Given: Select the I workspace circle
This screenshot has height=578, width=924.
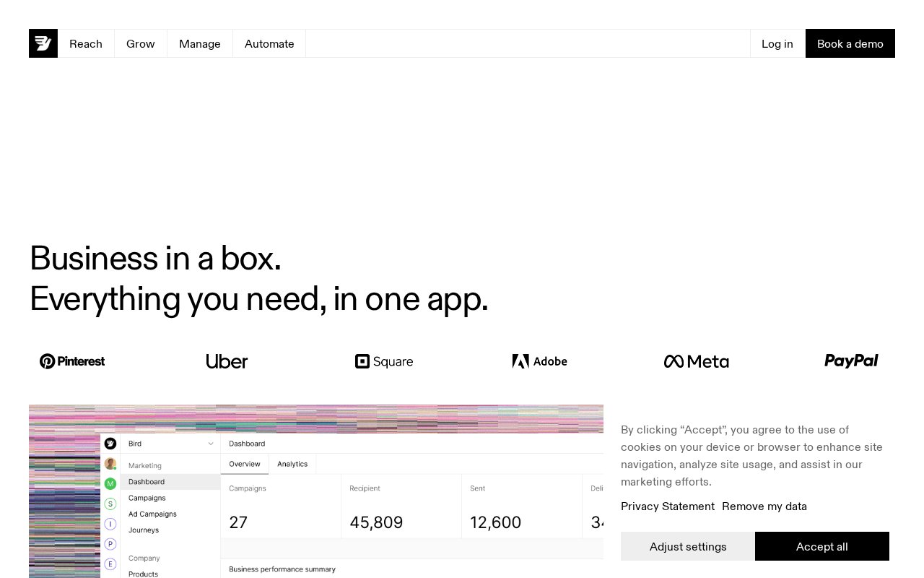Looking at the screenshot, I should click(x=110, y=524).
